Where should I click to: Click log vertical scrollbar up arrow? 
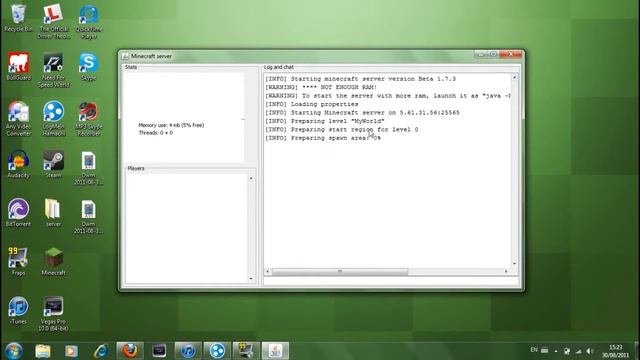pos(514,78)
